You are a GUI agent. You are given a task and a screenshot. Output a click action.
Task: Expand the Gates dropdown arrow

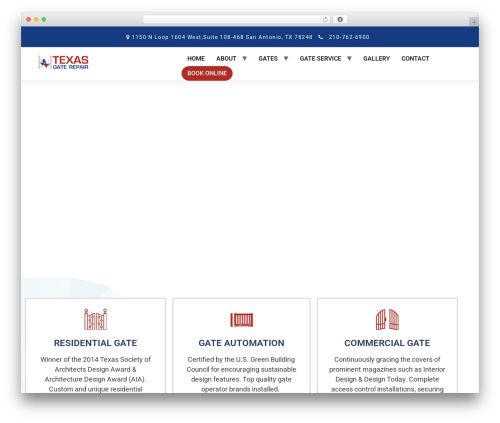(x=286, y=59)
